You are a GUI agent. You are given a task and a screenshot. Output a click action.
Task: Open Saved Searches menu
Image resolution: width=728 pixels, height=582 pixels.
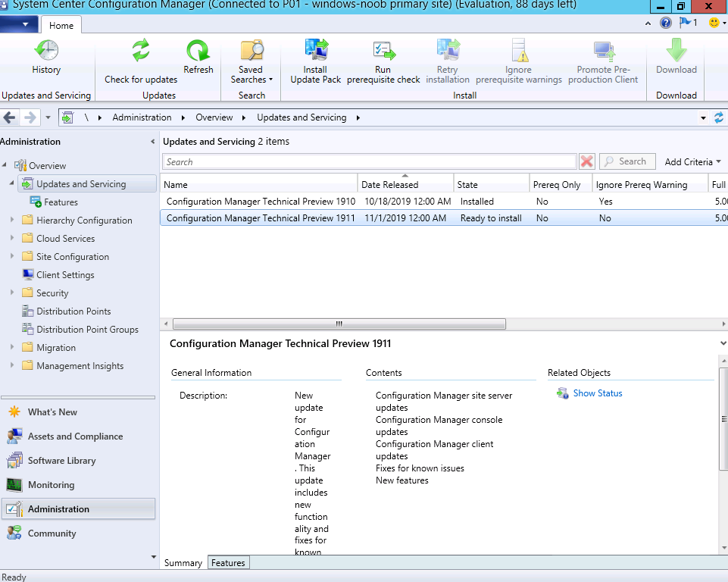(252, 61)
